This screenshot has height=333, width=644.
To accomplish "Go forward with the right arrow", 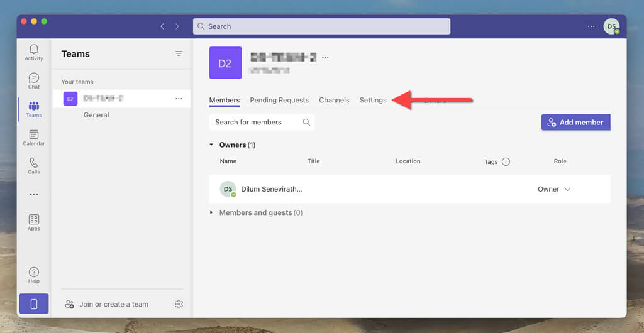I will point(177,26).
